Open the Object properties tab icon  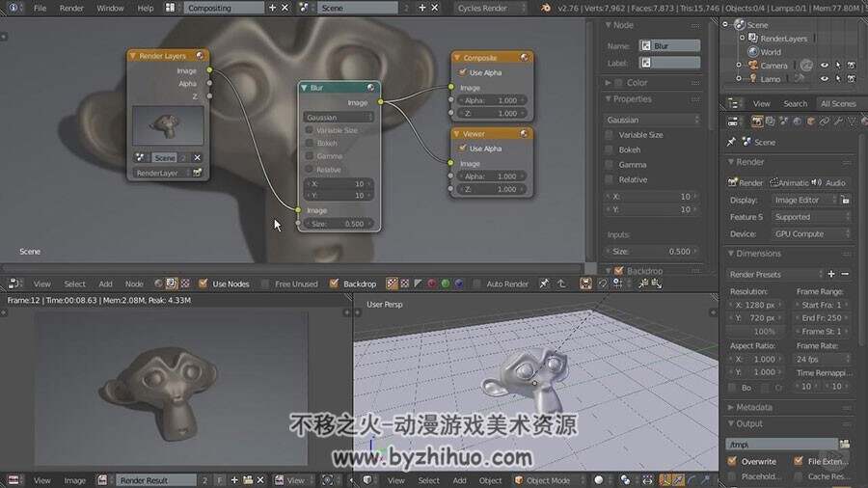coord(811,122)
